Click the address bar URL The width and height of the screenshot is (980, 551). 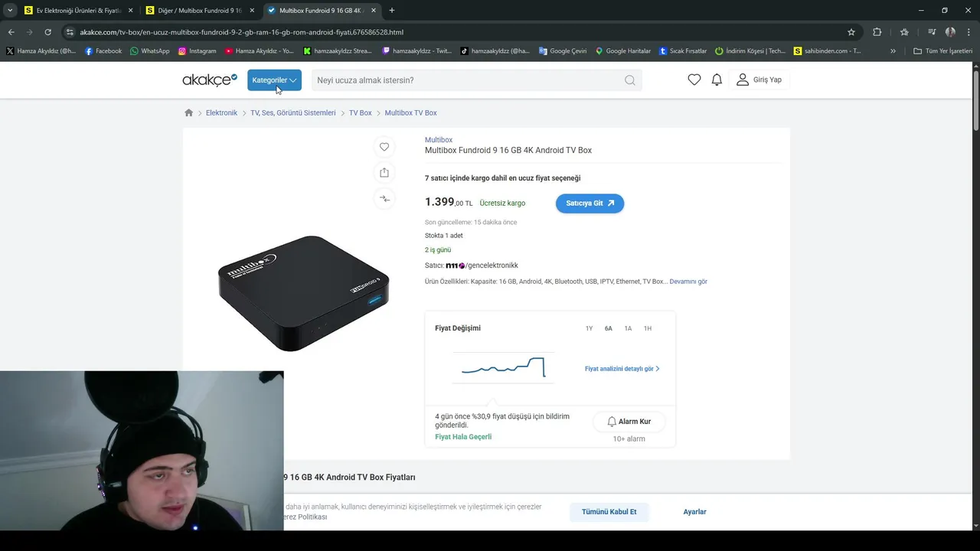241,32
